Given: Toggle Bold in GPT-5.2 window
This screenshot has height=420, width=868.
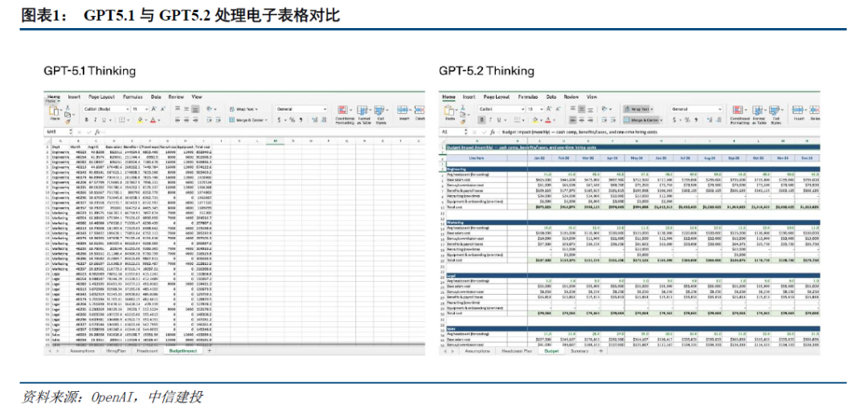Looking at the screenshot, I should [x=481, y=120].
